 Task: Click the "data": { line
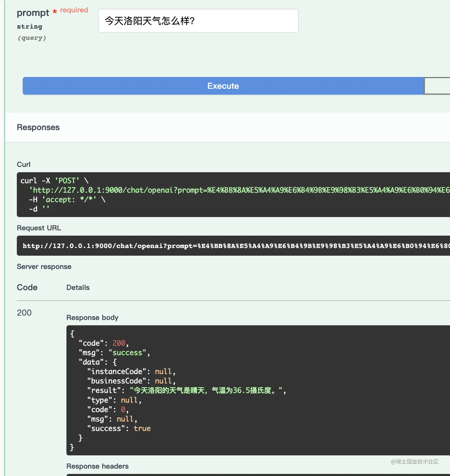coord(98,362)
